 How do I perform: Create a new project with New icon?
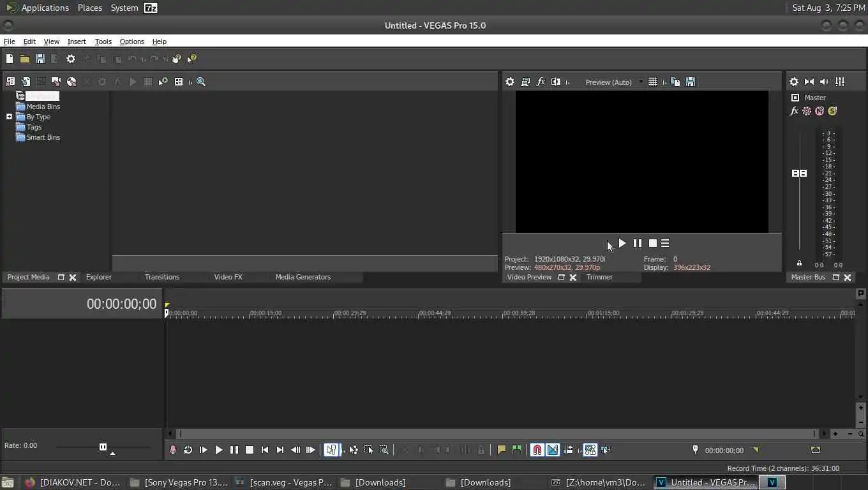(10, 59)
